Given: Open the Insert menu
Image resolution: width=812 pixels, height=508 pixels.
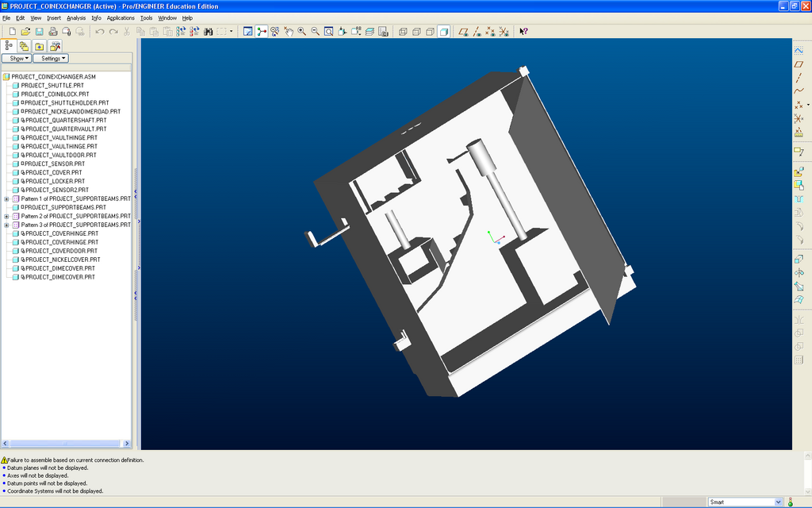Looking at the screenshot, I should [54, 18].
